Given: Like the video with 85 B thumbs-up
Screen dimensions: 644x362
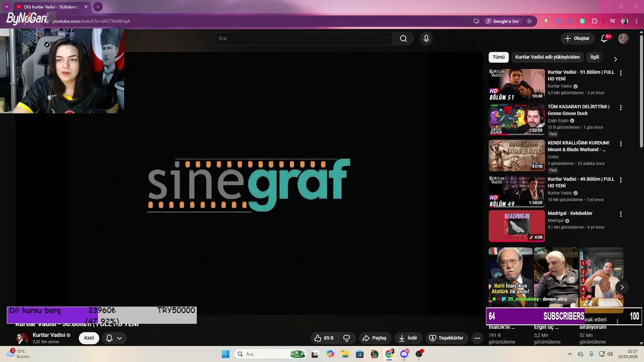Looking at the screenshot, I should point(324,338).
